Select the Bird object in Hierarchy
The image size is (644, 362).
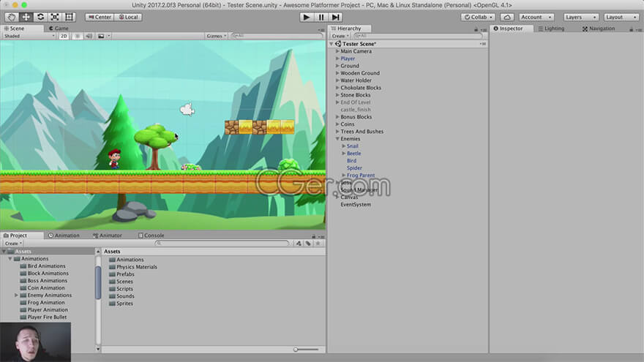click(351, 161)
